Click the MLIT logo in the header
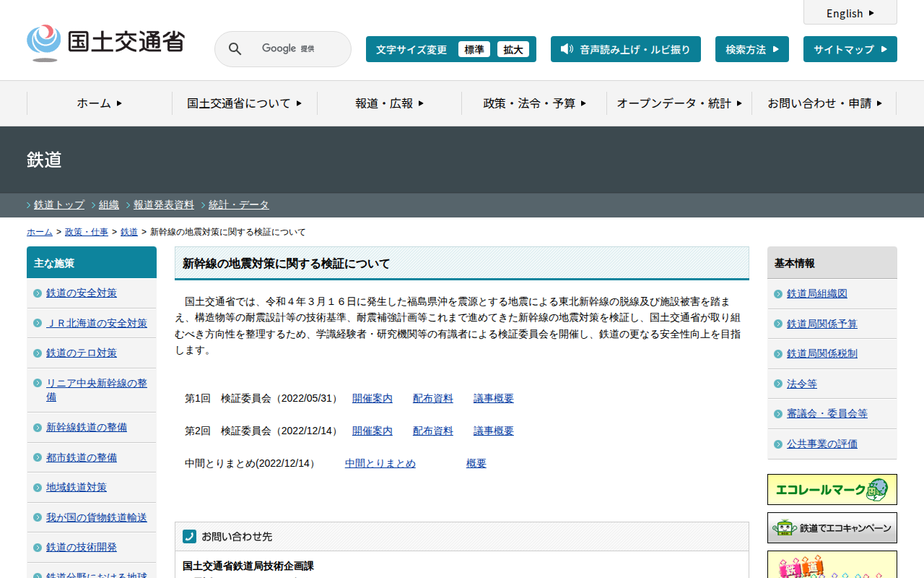Image resolution: width=924 pixels, height=578 pixels. [x=105, y=43]
